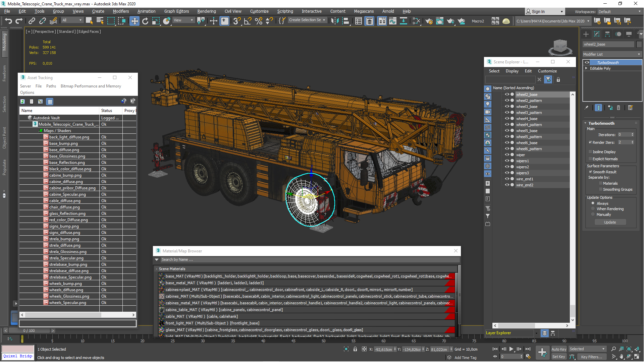Open the Create tab plus icon in command panel

(x=586, y=34)
